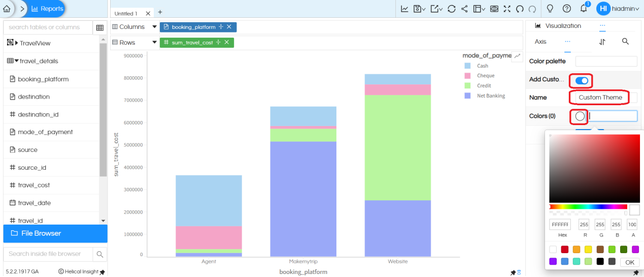Click the Cheque legend entry

(x=479, y=76)
